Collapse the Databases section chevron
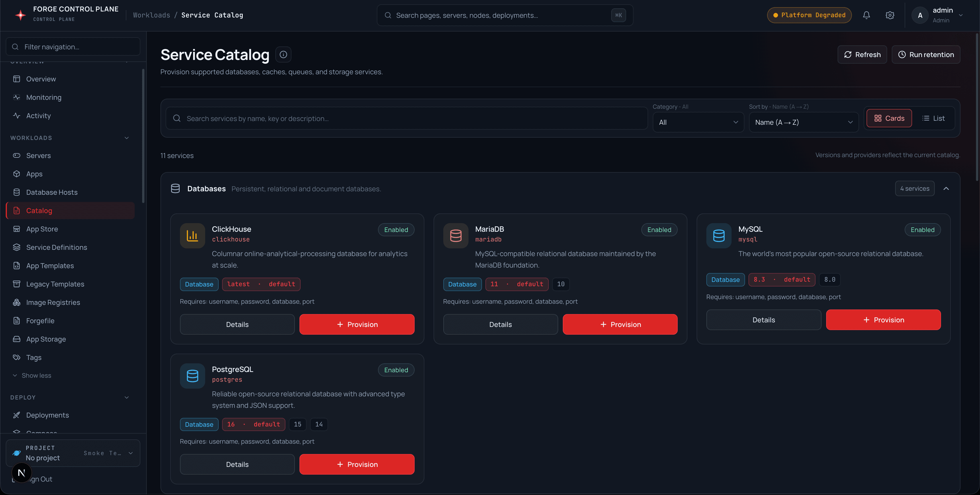Viewport: 980px width, 495px height. click(946, 188)
